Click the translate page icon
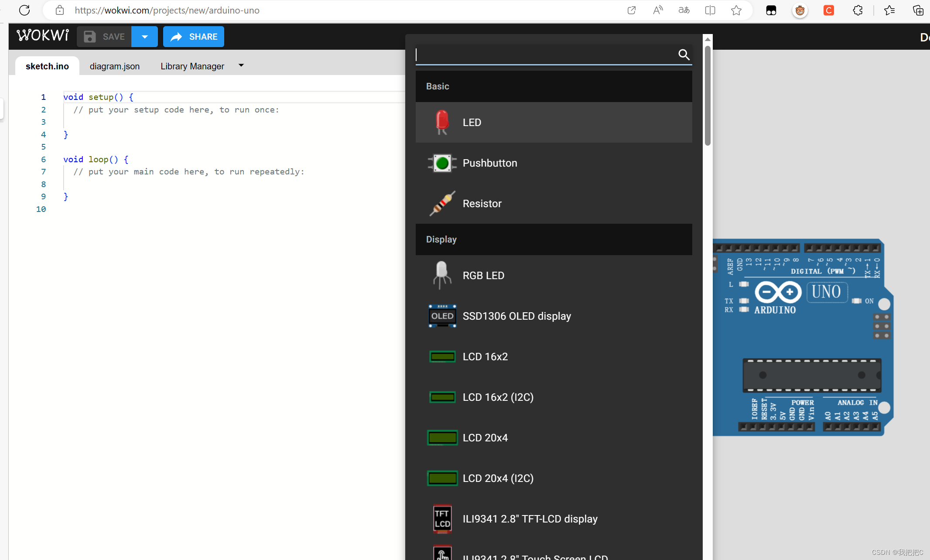Screen dimensions: 930x560 [684, 10]
